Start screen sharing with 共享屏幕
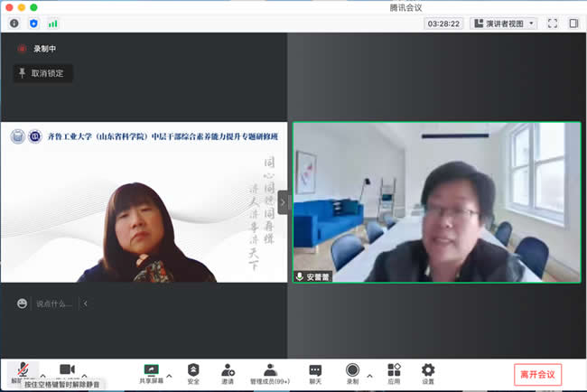This screenshot has height=392, width=587. (x=151, y=373)
